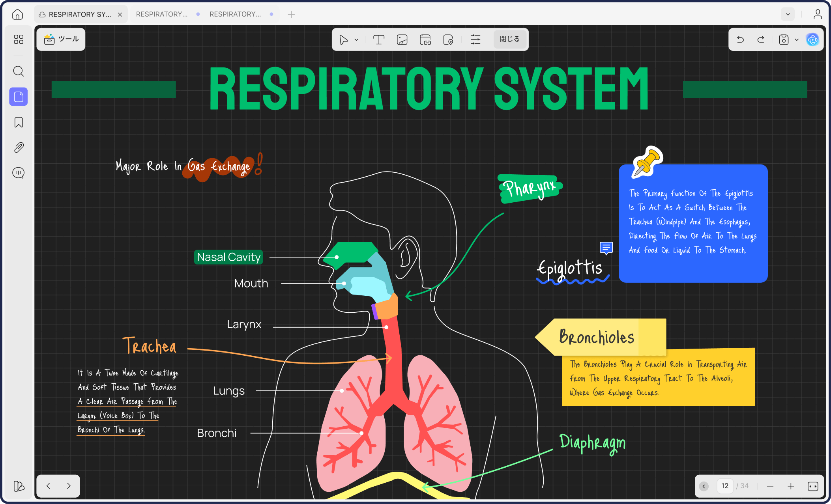Image resolution: width=831 pixels, height=504 pixels.
Task: Click the comment note near Epiglottis
Action: click(x=606, y=248)
